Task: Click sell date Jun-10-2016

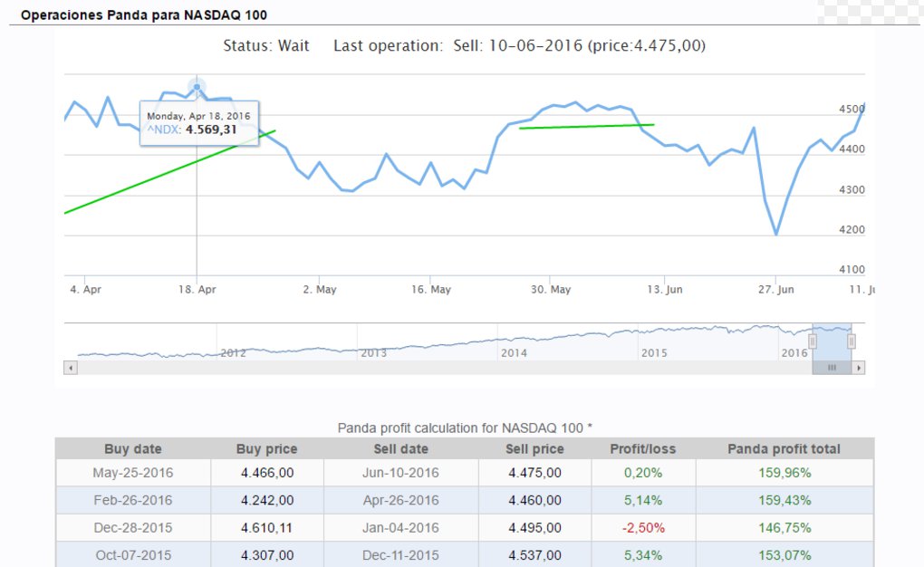Action: point(400,473)
